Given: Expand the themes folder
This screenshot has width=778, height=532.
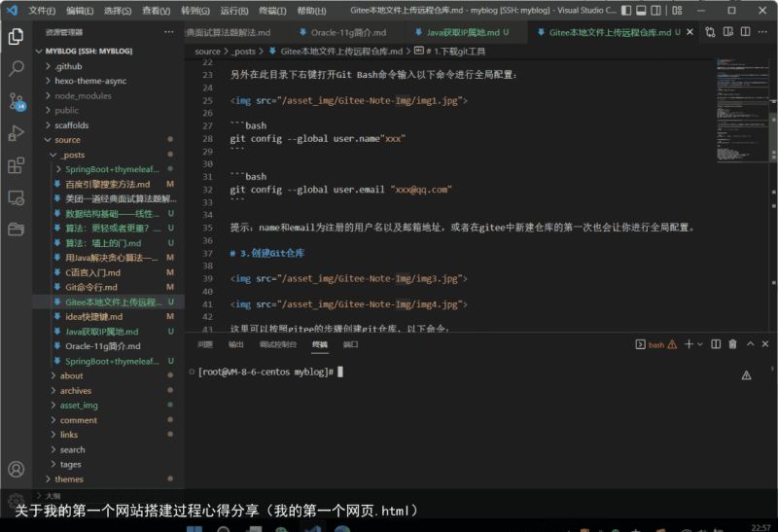Looking at the screenshot, I should coord(108,479).
